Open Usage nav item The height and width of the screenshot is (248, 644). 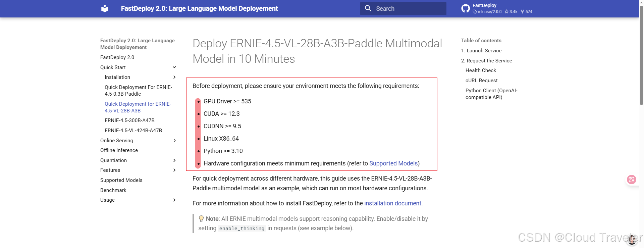pos(107,200)
